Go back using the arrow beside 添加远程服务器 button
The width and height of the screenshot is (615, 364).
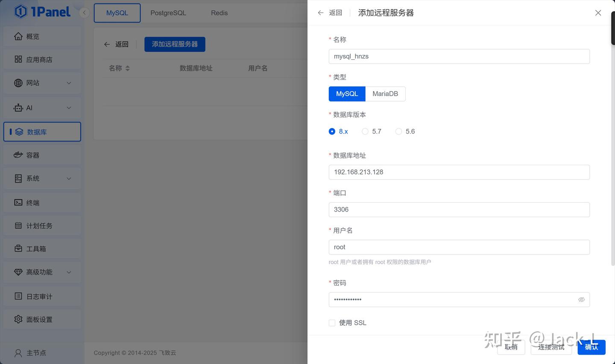click(107, 44)
